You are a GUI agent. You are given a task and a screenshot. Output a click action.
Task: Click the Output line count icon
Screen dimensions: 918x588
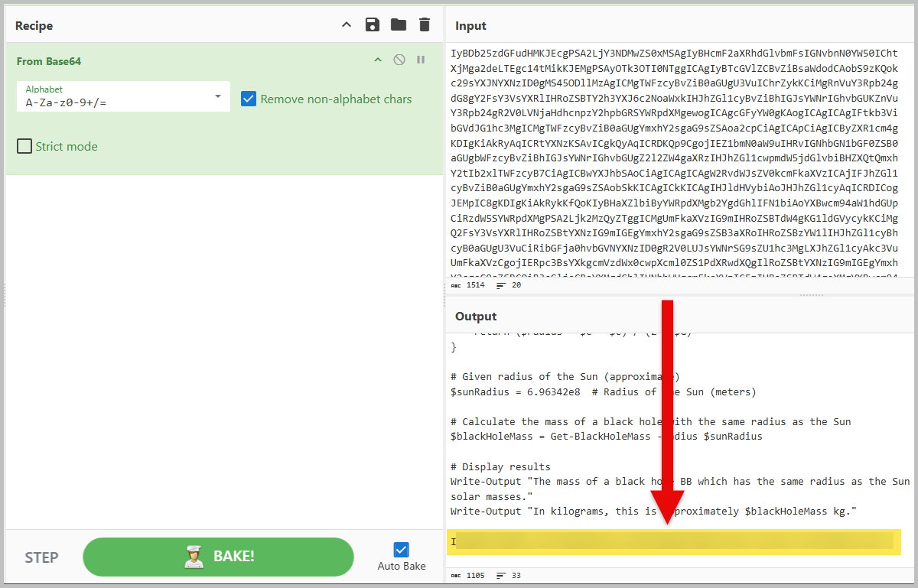tap(501, 575)
